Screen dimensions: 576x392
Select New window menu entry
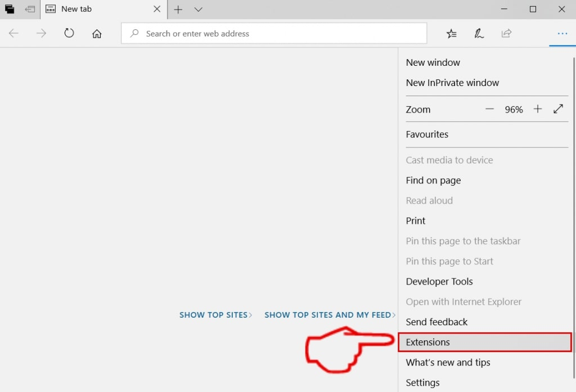pos(487,62)
